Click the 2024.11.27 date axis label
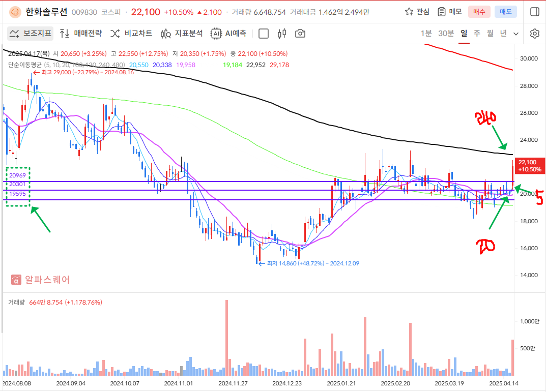Image resolution: width=546 pixels, height=392 pixels. pos(233,383)
